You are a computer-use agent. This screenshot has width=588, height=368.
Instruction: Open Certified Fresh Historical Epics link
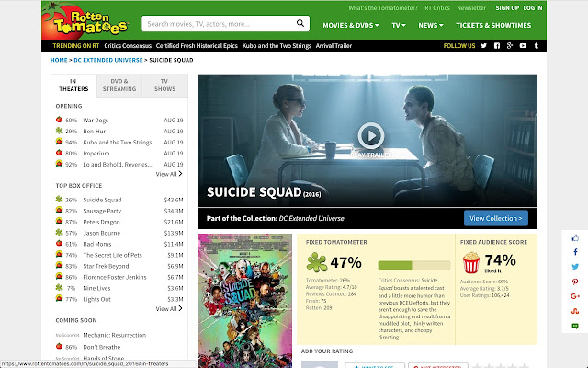point(197,46)
